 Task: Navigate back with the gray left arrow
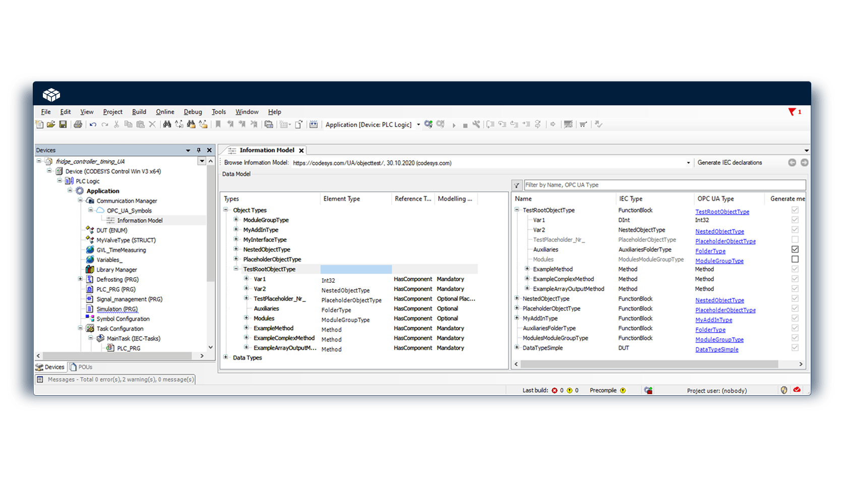tap(792, 162)
